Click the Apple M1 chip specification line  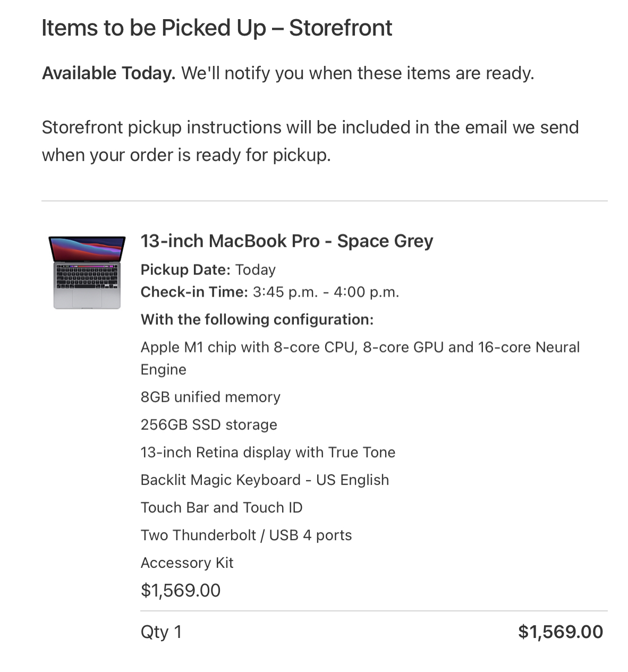360,358
